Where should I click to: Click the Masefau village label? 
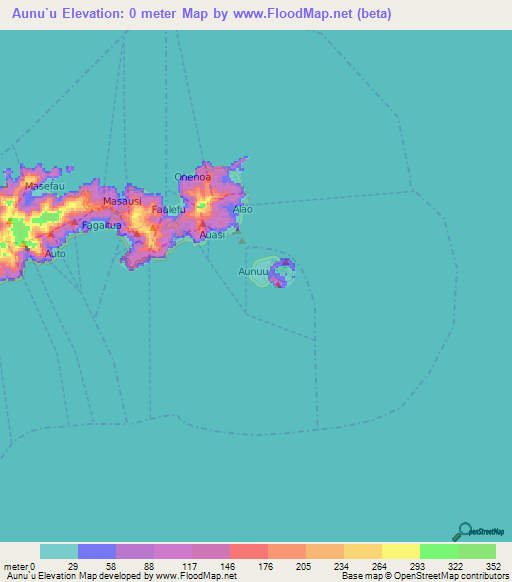tap(45, 186)
